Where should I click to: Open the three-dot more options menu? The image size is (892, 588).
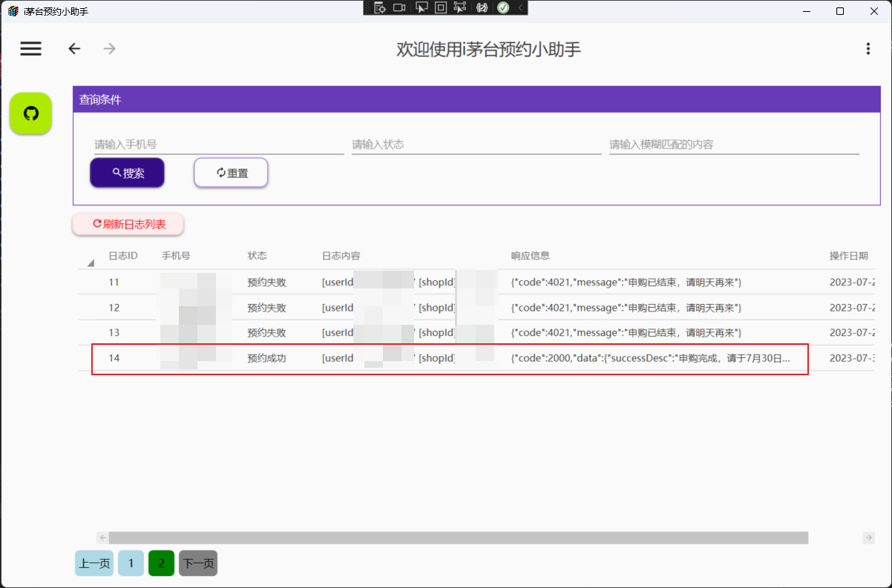point(868,49)
